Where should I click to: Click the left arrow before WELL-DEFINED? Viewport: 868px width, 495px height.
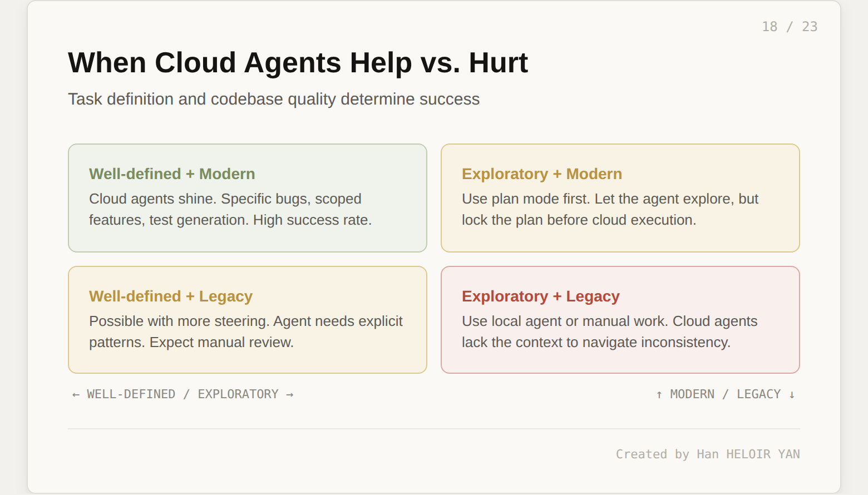[76, 395]
